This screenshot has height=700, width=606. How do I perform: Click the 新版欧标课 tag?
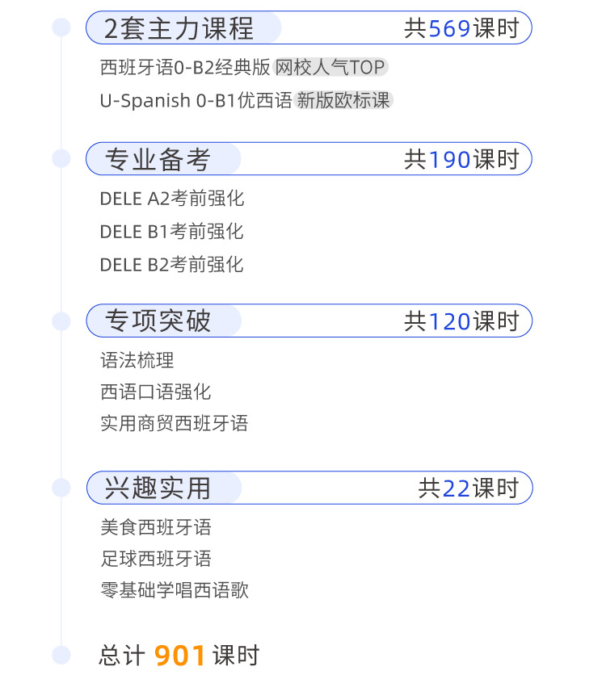pos(343,101)
